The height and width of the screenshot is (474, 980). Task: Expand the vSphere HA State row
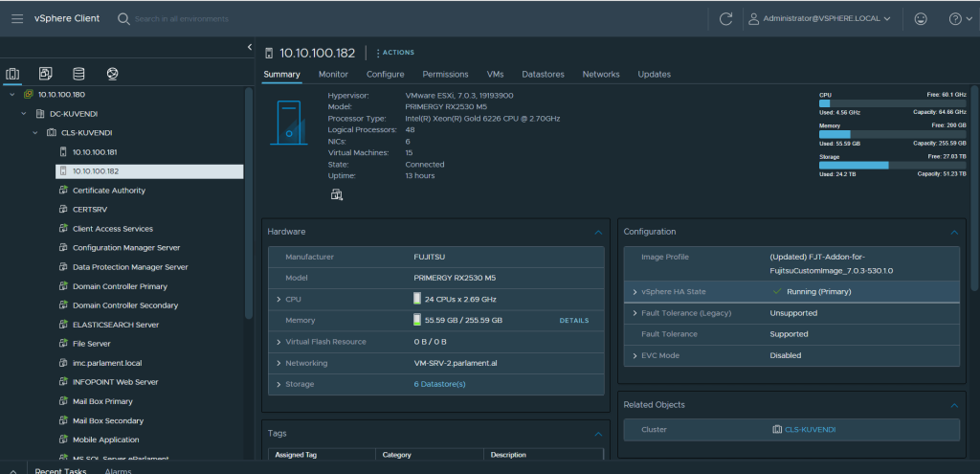pyautogui.click(x=635, y=291)
